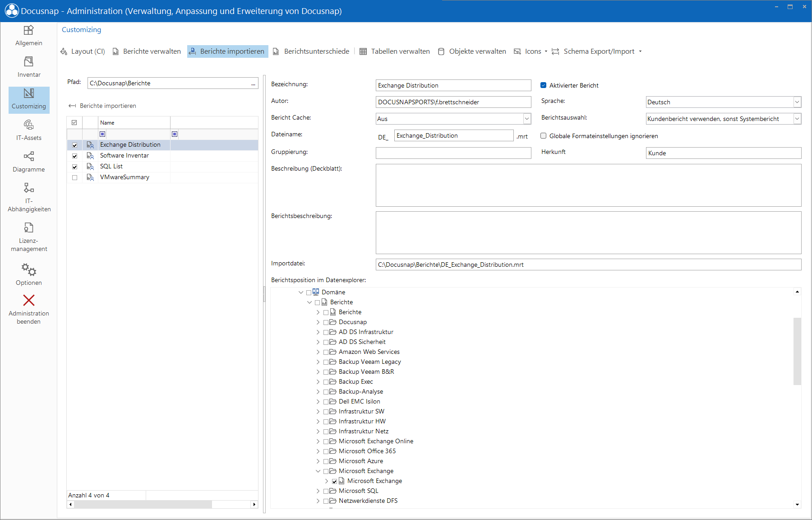Click the Berichtsunterschiede icon

276,51
